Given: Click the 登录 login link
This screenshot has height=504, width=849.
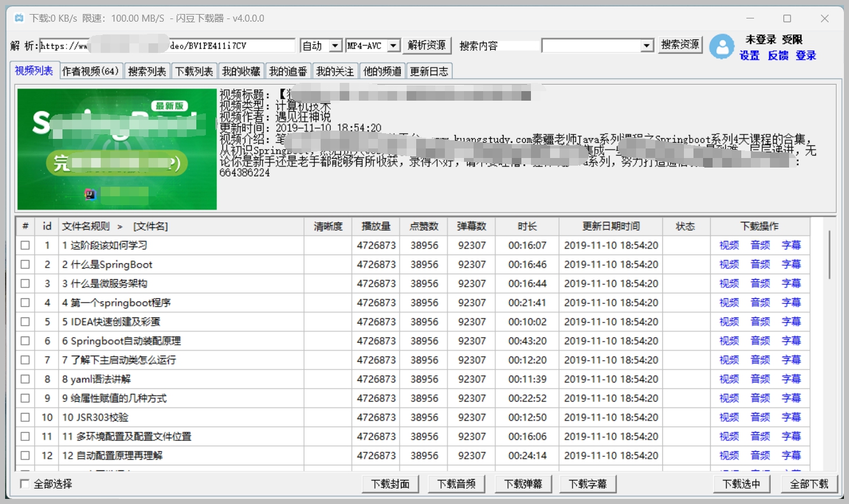Looking at the screenshot, I should pyautogui.click(x=806, y=55).
